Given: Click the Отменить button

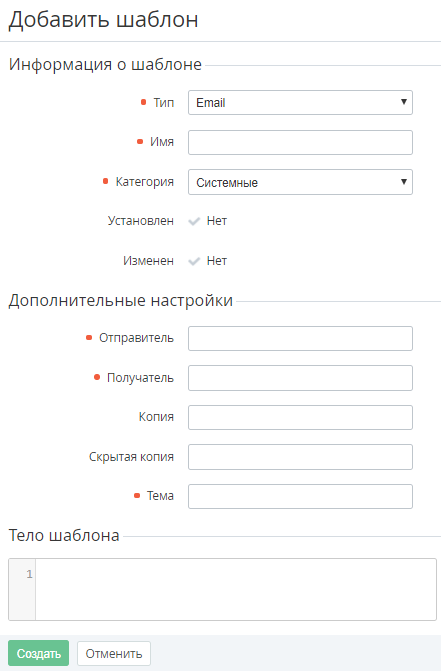Looking at the screenshot, I should click(114, 654).
